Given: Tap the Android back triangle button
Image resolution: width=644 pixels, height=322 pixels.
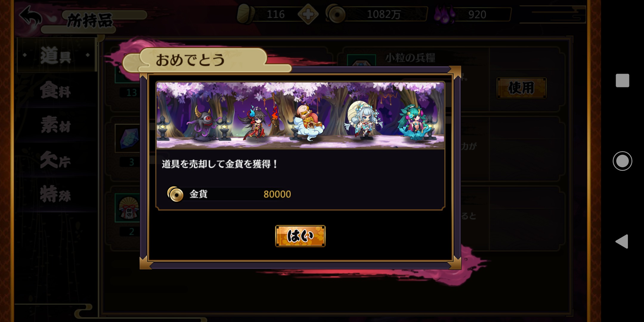Looking at the screenshot, I should click(x=622, y=241).
